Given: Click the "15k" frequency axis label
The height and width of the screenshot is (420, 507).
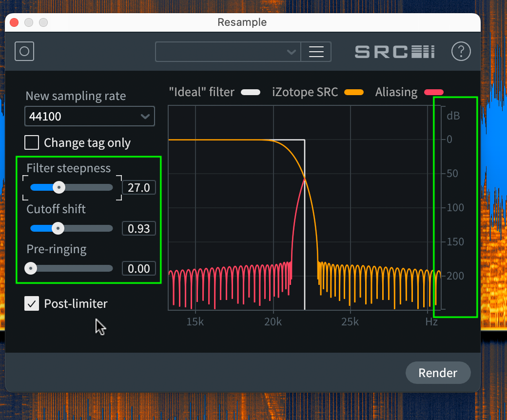Looking at the screenshot, I should (x=195, y=322).
